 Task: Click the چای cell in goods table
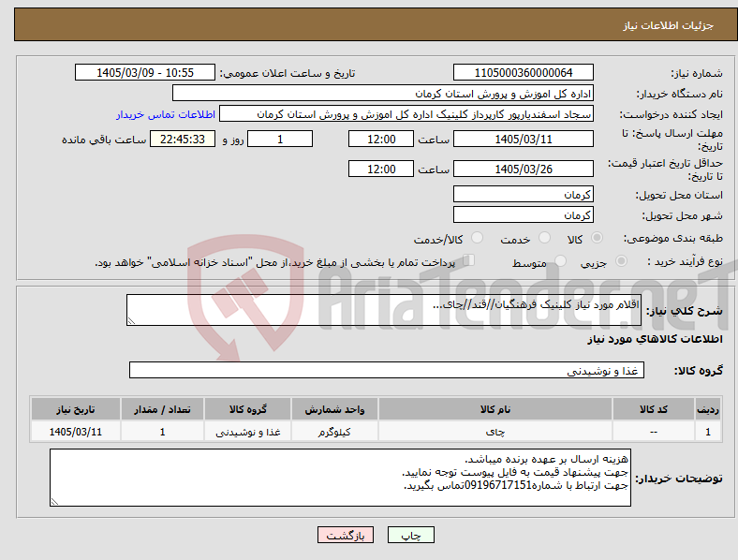tap(495, 432)
